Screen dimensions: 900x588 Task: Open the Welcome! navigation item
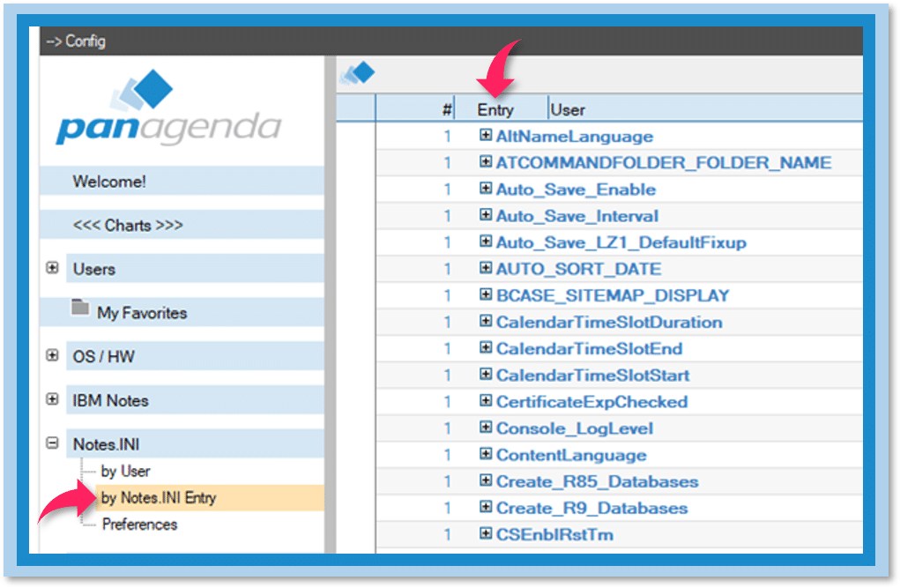109,182
